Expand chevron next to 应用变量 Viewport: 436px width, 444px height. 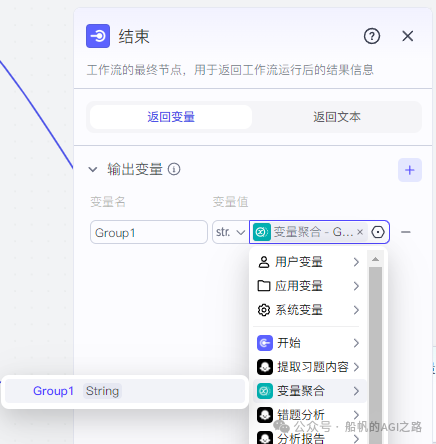click(x=356, y=286)
